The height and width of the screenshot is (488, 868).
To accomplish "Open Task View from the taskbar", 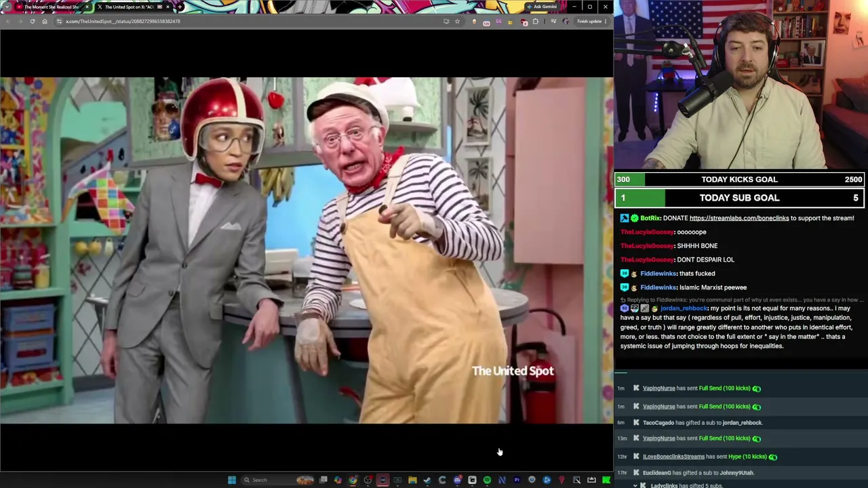I will pos(323,480).
